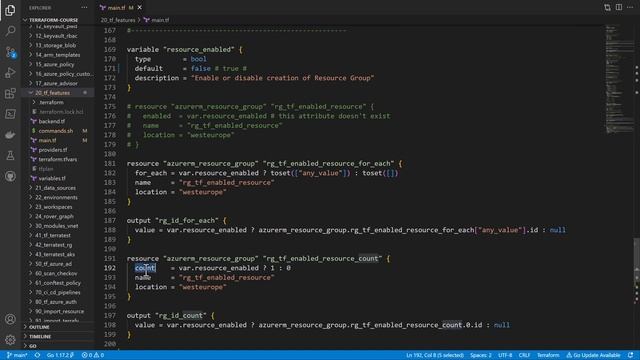Click Go 1.17.2 version in status bar
Viewport: 640px width, 360px height.
(60, 355)
